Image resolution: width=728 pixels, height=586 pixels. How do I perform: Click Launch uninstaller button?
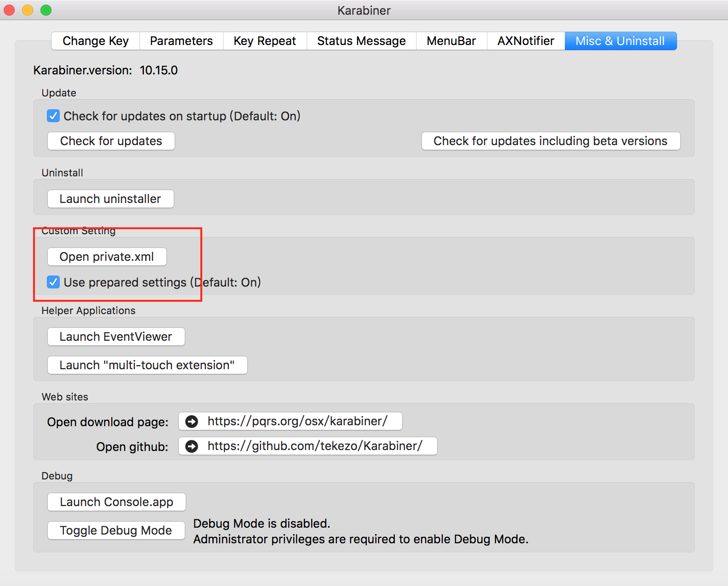[110, 199]
